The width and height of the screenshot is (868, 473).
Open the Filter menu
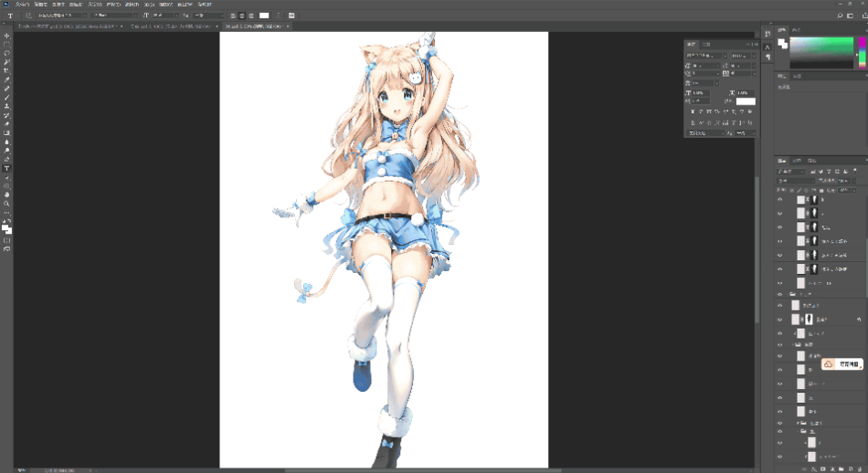132,4
